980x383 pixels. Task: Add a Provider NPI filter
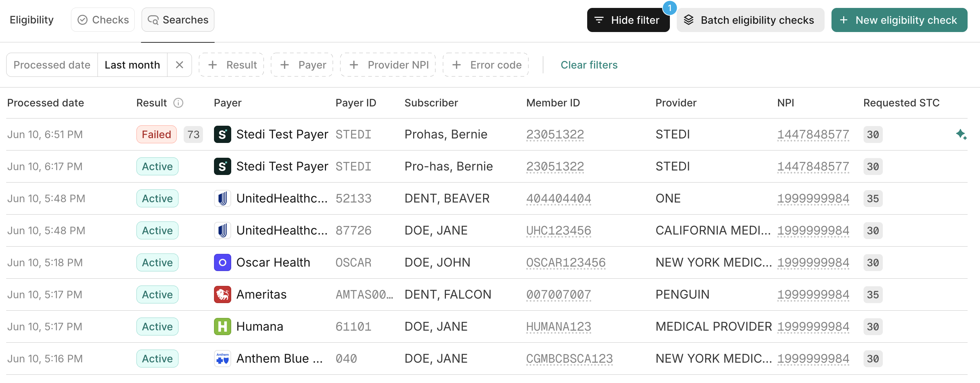pos(388,65)
